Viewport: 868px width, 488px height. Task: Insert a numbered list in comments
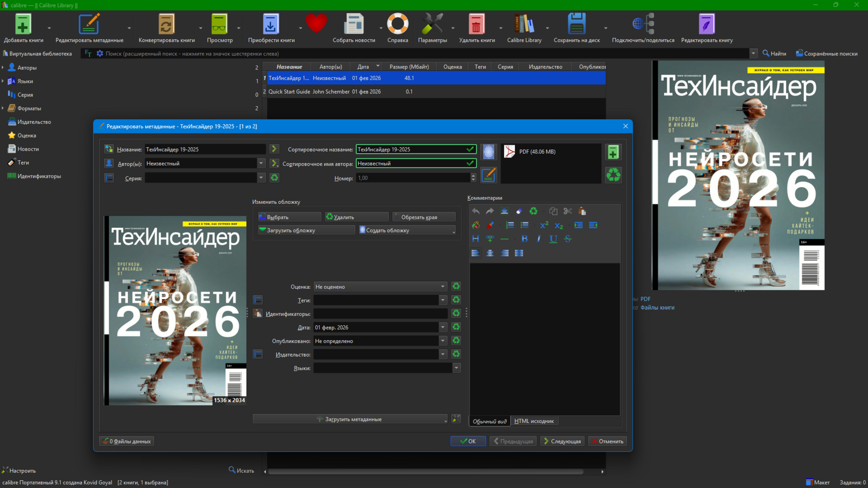510,225
